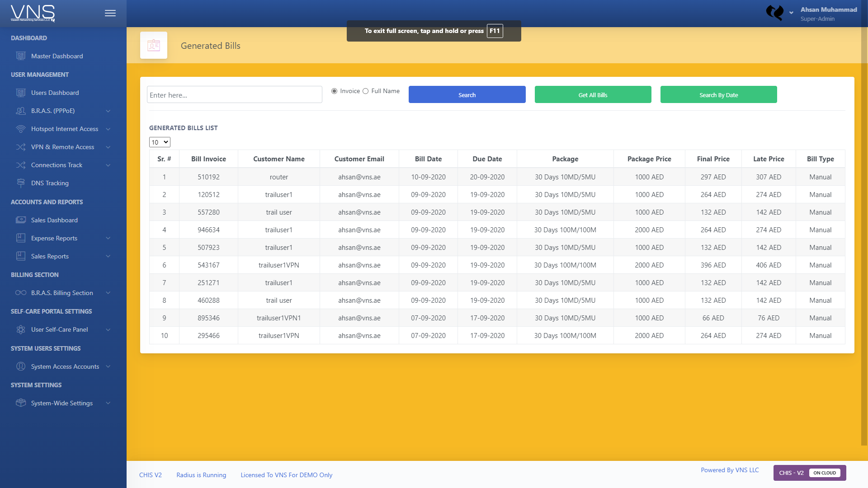The width and height of the screenshot is (868, 488).
Task: Select the Users Dashboard icon
Action: (21, 93)
